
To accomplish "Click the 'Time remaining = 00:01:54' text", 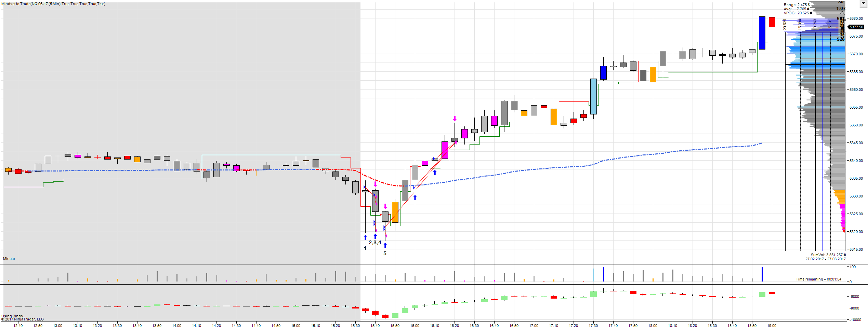I will [818, 279].
